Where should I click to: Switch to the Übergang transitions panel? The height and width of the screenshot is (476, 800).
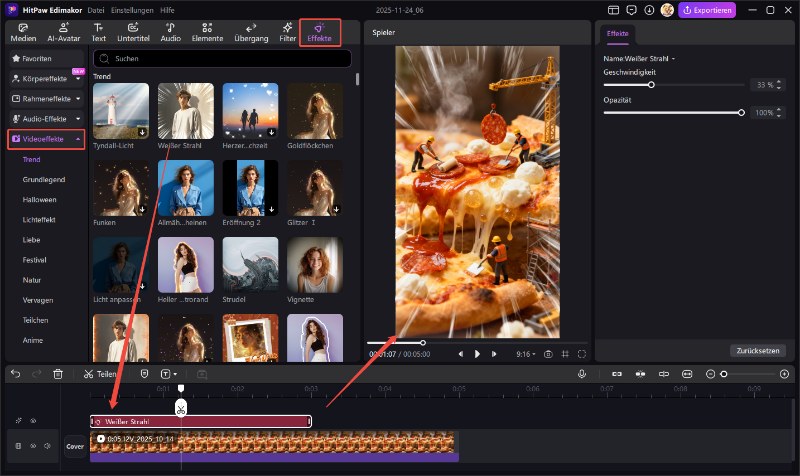pyautogui.click(x=249, y=32)
